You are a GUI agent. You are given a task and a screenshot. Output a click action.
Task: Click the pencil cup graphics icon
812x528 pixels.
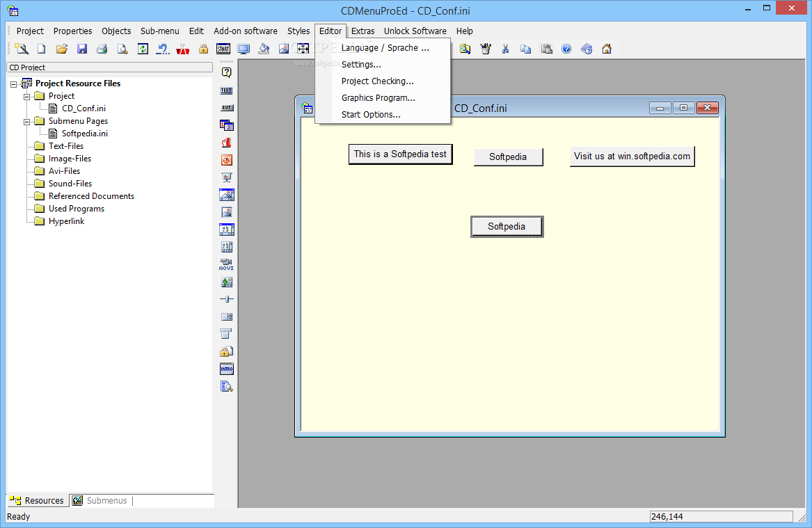point(485,49)
